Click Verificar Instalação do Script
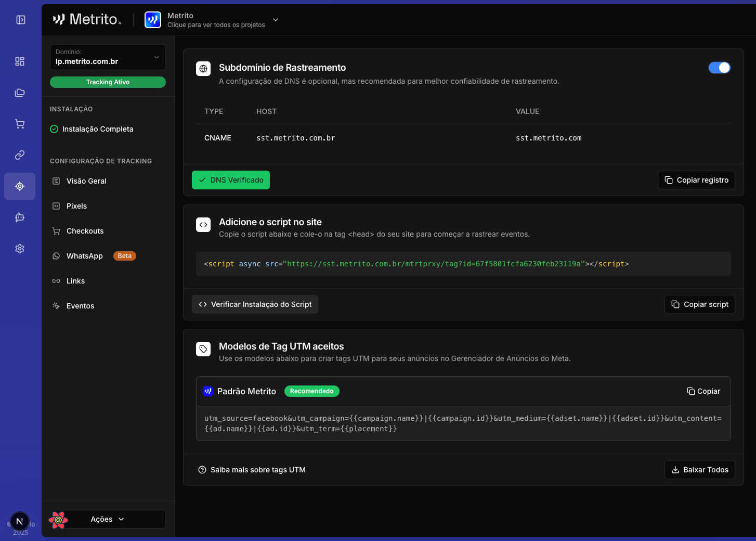 (255, 304)
